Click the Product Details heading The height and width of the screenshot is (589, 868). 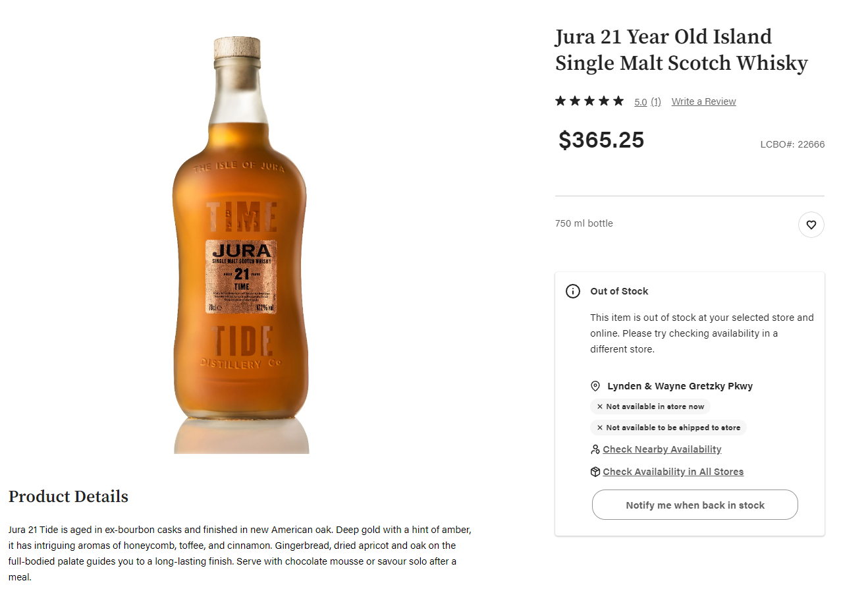[x=68, y=496]
